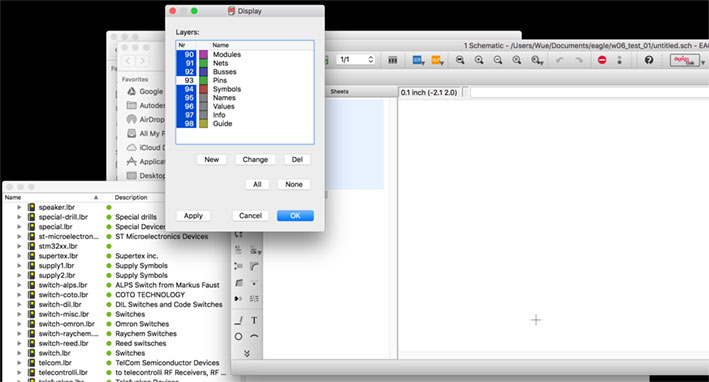709x382 pixels.
Task: Click the Redo arrow in schematic toolbar
Action: point(579,60)
